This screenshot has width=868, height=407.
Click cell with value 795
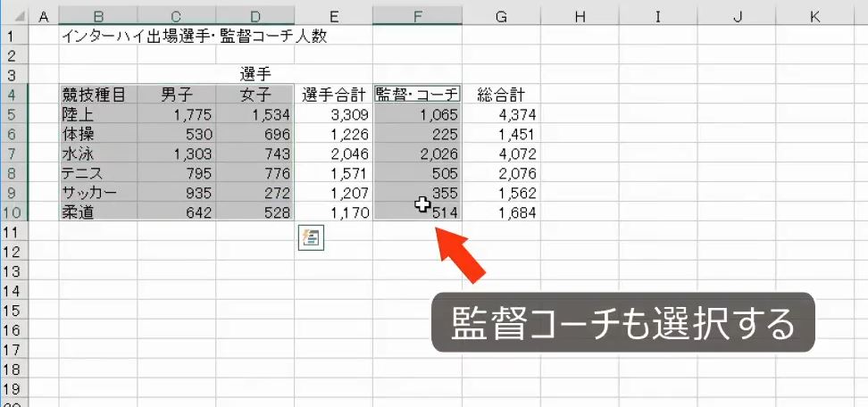click(x=177, y=172)
